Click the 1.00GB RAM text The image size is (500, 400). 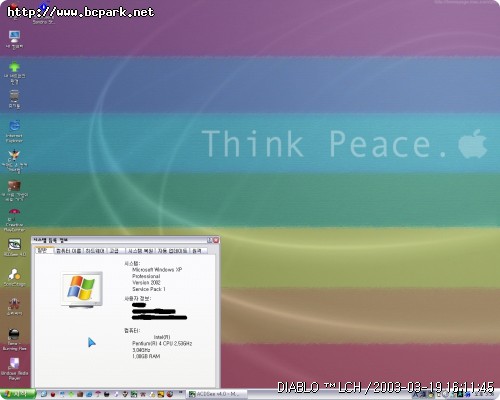point(146,356)
